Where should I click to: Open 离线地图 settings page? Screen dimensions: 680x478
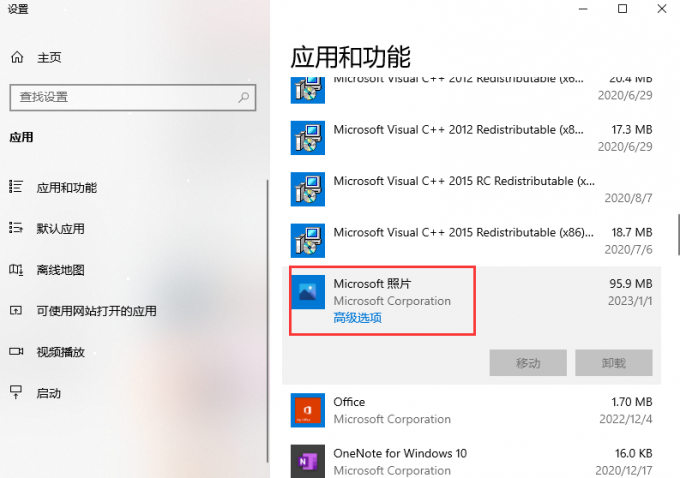[x=60, y=270]
